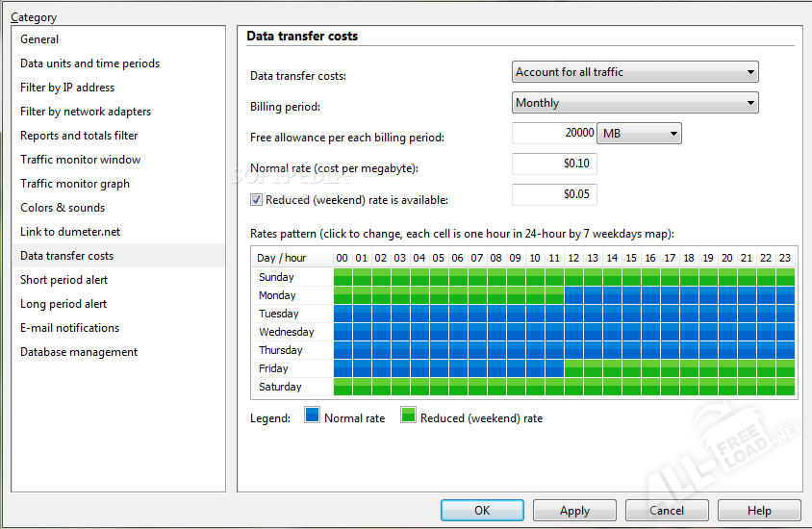Open the Data transfer costs dropdown
This screenshot has height=529, width=812.
(635, 72)
